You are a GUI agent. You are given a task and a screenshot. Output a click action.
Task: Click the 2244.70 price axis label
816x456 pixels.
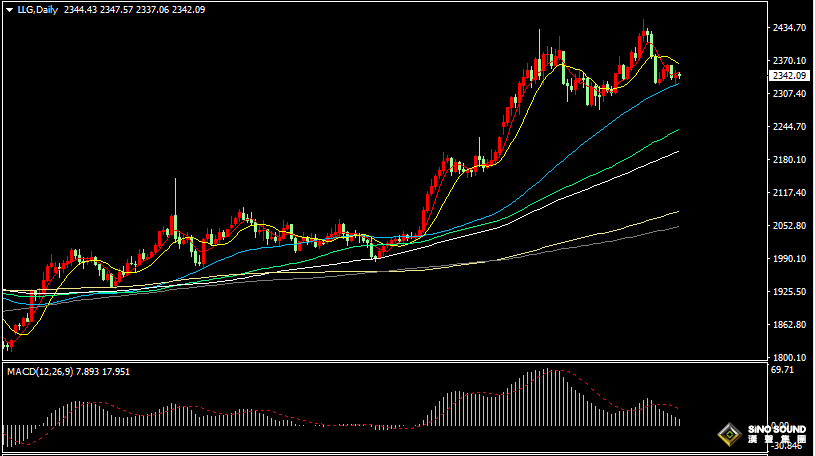(x=788, y=127)
